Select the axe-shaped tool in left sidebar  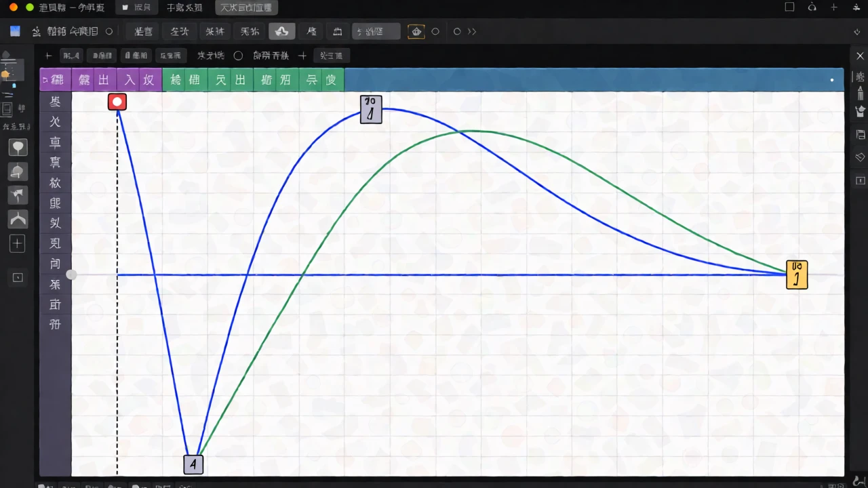(18, 195)
